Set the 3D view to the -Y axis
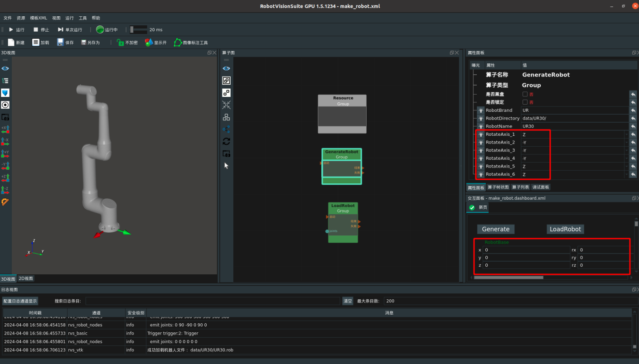Screen dimensions: 639x364 5,166
